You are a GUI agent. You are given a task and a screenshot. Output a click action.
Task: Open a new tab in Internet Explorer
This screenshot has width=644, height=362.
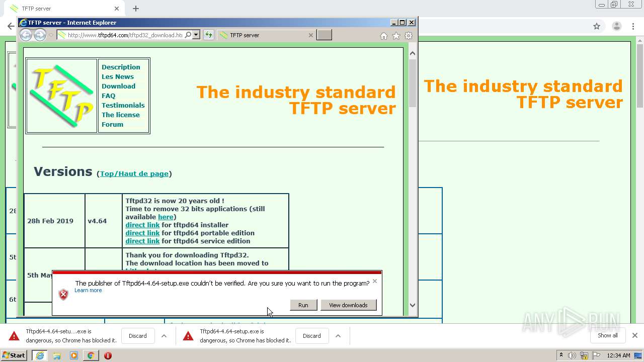pyautogui.click(x=324, y=35)
